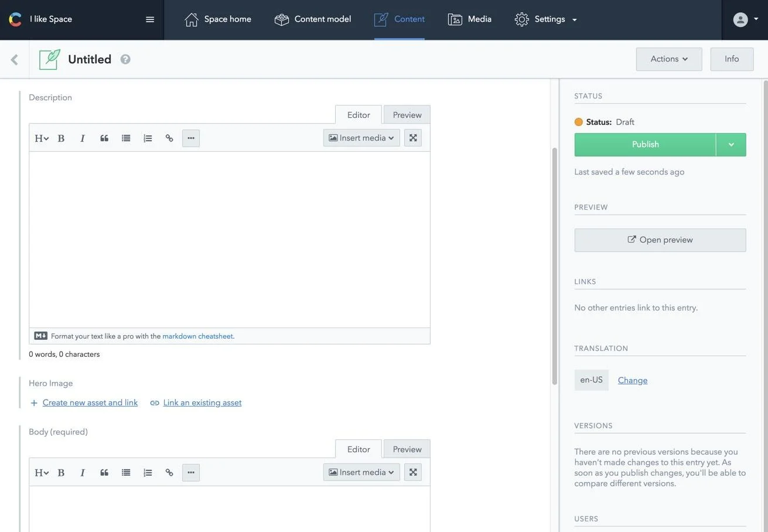Show more formatting options in Description editor
Screen dimensions: 768x532
coord(191,138)
